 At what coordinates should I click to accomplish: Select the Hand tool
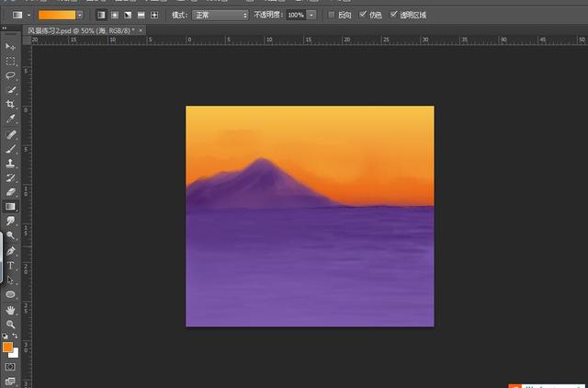(11, 310)
